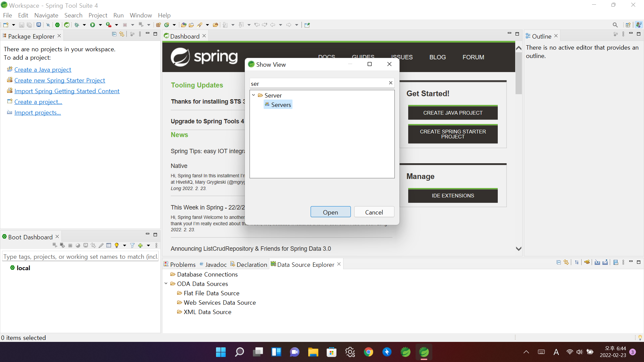This screenshot has height=362, width=644.
Task: Click the lightbulb icon in Boot Dashboard toolbar
Action: [117, 246]
